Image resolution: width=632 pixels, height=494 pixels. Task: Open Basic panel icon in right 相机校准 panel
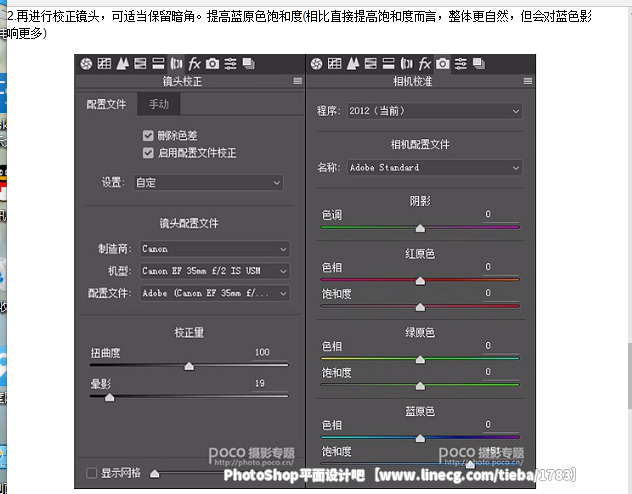tap(316, 64)
